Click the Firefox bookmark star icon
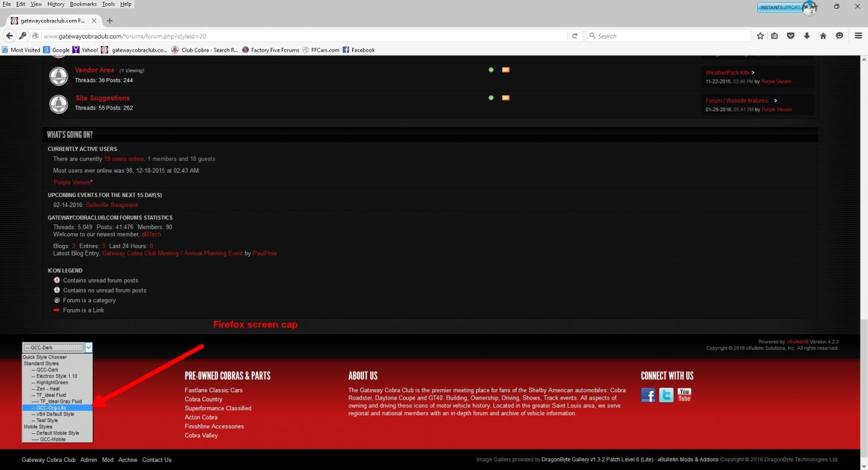868x470 pixels. tap(760, 36)
